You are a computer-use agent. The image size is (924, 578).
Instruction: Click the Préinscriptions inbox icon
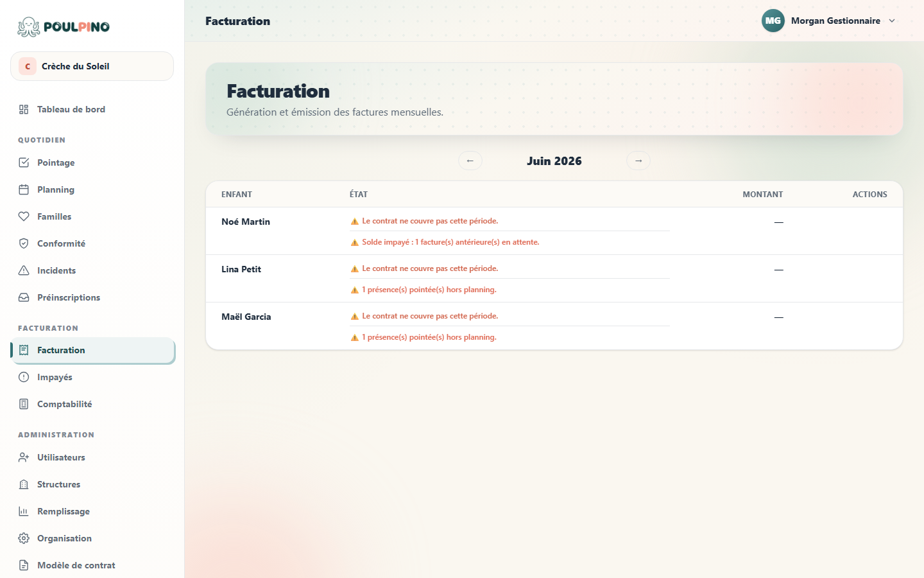24,297
